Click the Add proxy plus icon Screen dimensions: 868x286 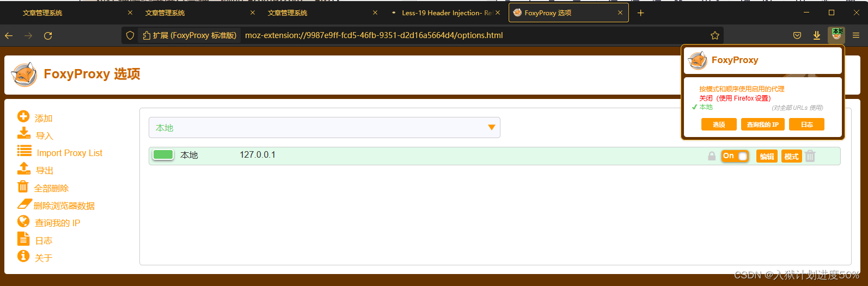point(23,116)
